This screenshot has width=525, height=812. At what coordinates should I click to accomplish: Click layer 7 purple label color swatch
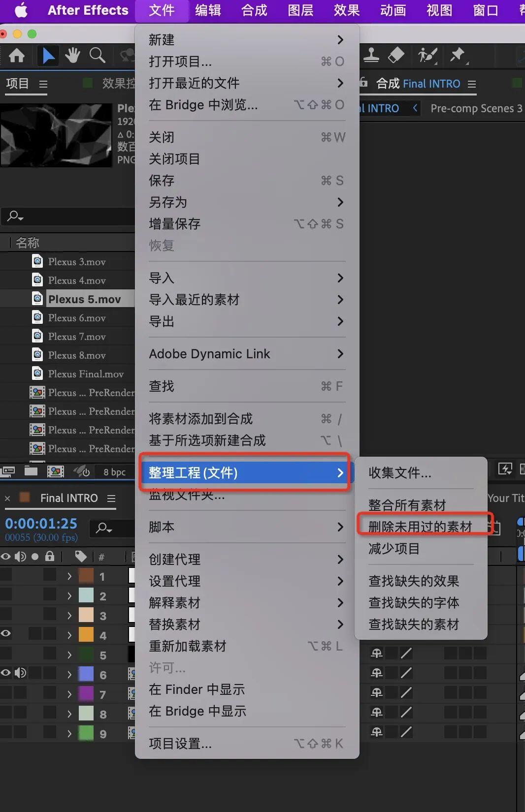pyautogui.click(x=86, y=693)
